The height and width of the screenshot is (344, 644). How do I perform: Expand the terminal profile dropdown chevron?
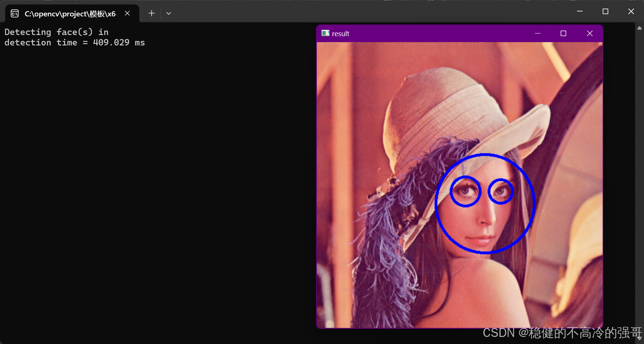click(x=169, y=13)
